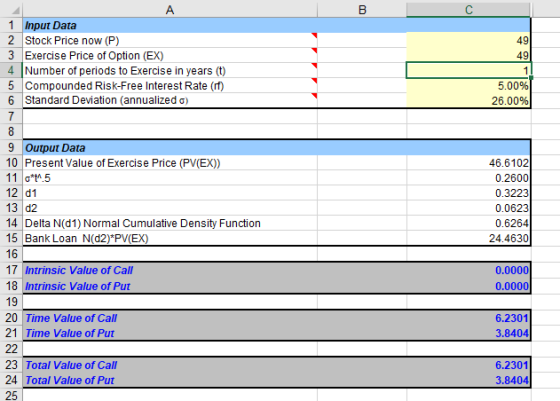Select 'Total Value of Put' label
Viewport: 560px width, 401px height.
(170, 380)
